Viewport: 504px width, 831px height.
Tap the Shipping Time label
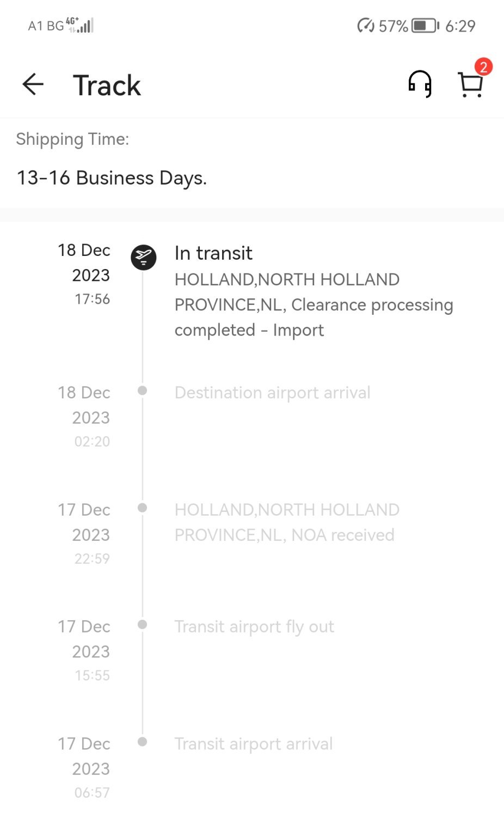pyautogui.click(x=72, y=139)
